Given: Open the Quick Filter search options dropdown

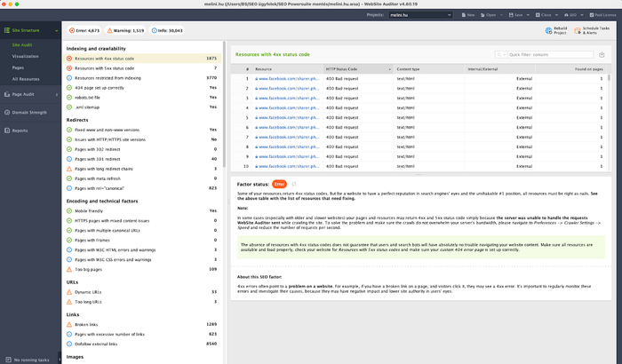Looking at the screenshot, I should click(501, 55).
